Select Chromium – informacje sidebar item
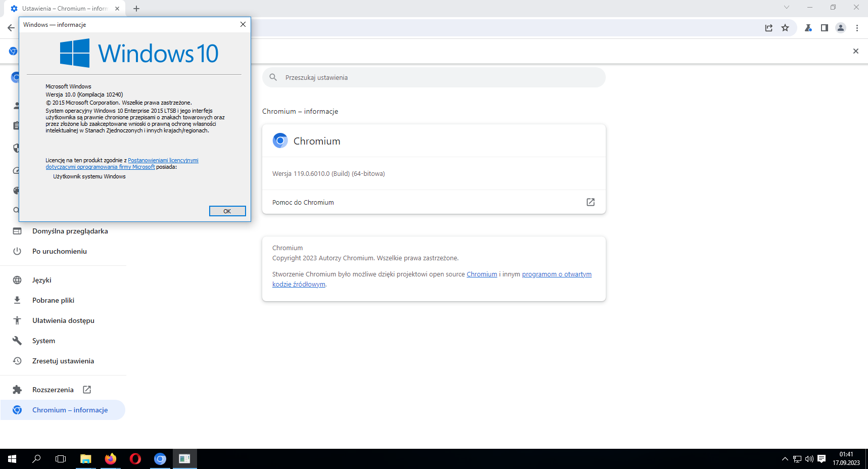Image resolution: width=868 pixels, height=469 pixels. click(x=63, y=410)
